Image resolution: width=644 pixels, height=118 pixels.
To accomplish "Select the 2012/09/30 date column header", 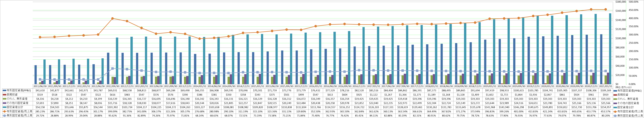I will (x=112, y=87).
